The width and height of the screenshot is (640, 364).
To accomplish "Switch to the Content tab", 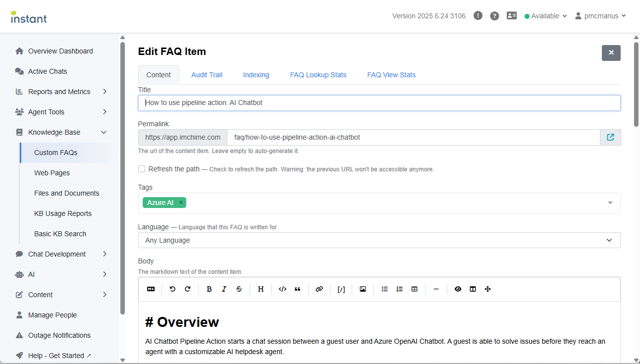I will point(159,75).
